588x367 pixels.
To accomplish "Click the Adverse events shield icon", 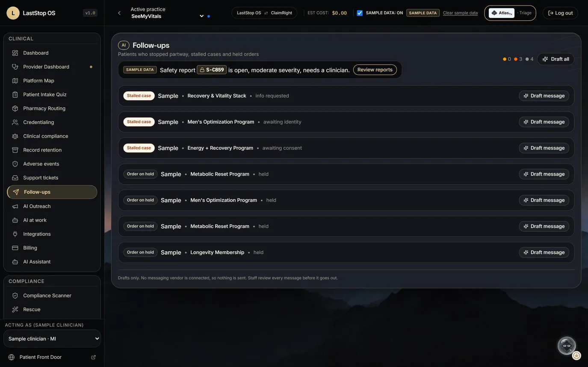I will point(15,164).
